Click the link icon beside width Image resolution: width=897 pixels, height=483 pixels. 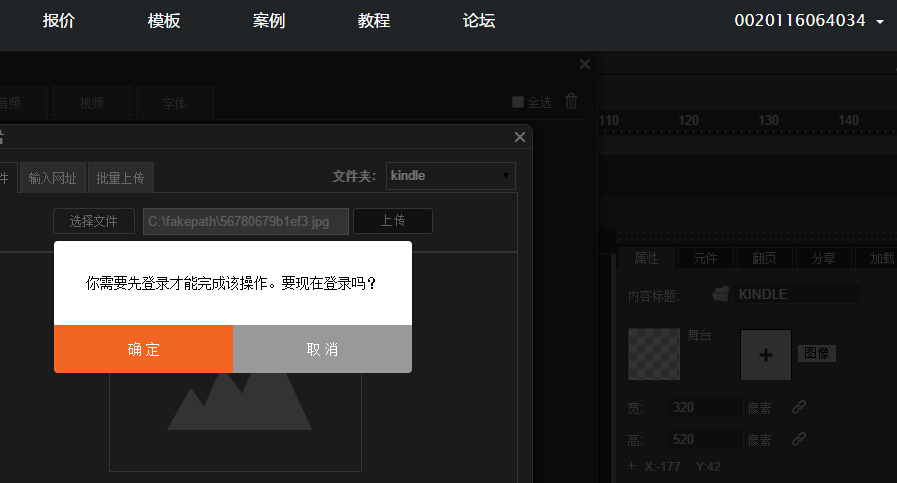(x=798, y=407)
